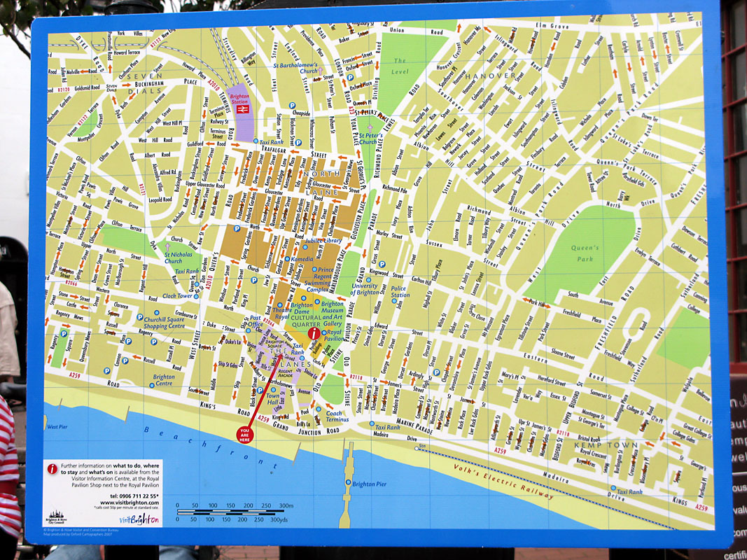Click the parking icon beside Cheapside
Screen dimensions: 747x560
pyautogui.click(x=293, y=106)
